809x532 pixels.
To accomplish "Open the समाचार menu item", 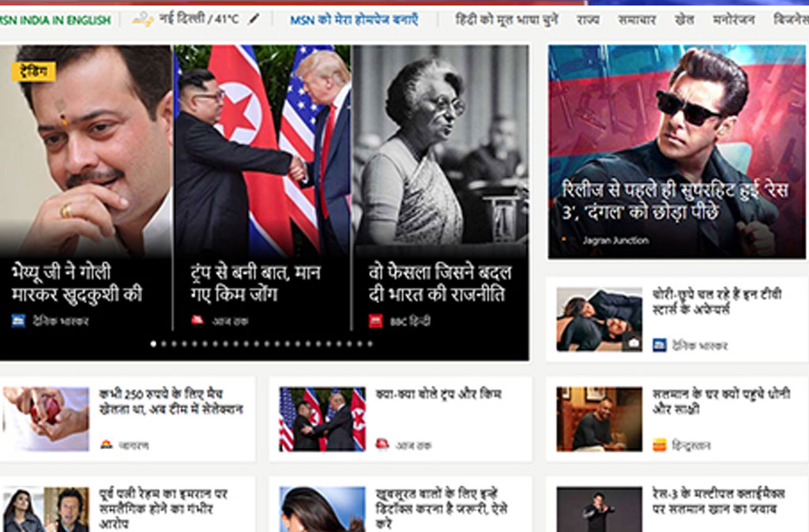I will [x=637, y=20].
